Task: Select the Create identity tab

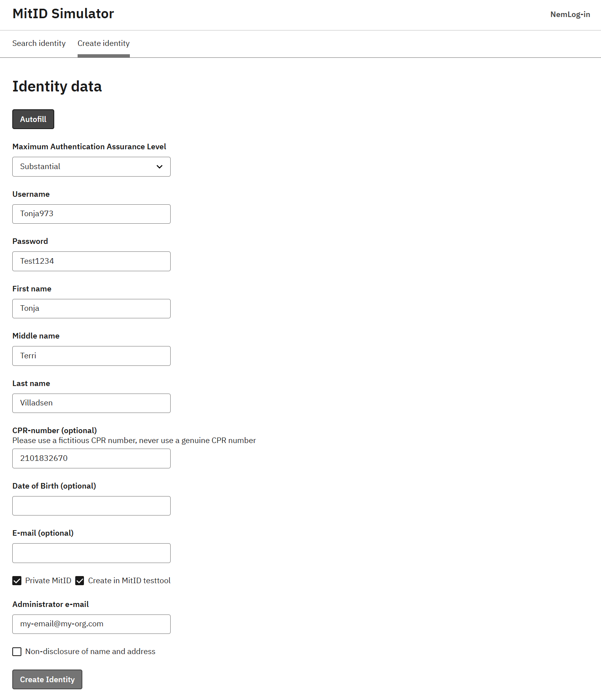Action: tap(103, 44)
